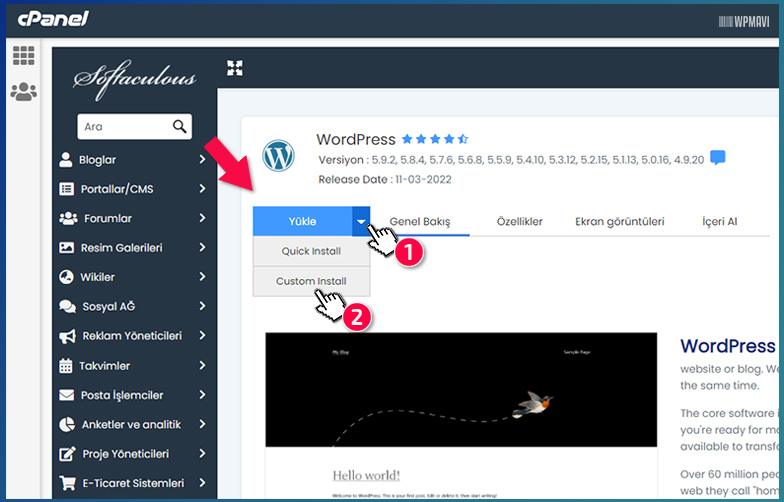Expand the Takvimler chevron

(202, 366)
